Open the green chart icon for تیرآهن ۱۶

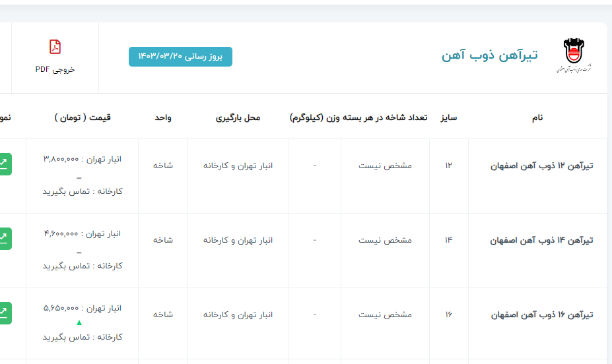(5, 313)
